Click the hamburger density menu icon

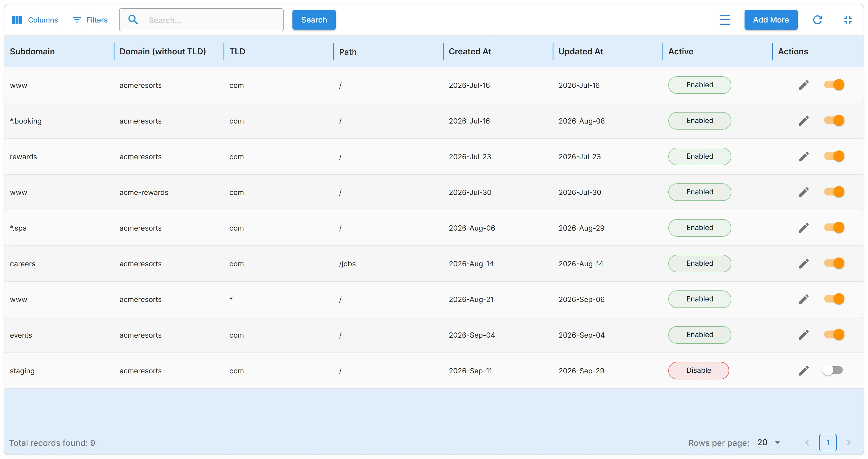tap(725, 20)
